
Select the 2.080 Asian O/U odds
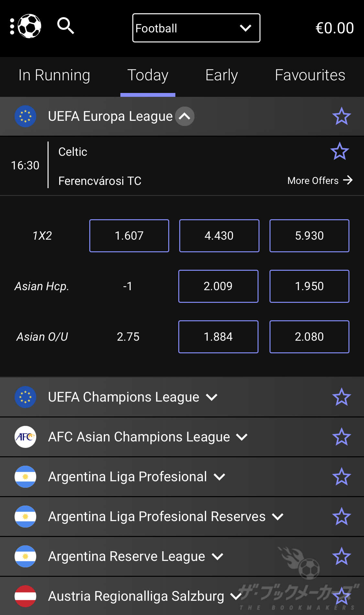point(309,337)
